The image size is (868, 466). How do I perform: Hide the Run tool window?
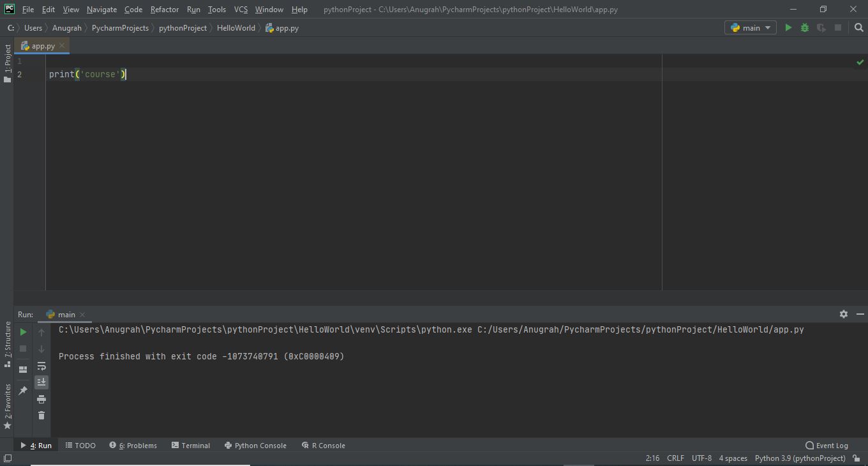[860, 314]
